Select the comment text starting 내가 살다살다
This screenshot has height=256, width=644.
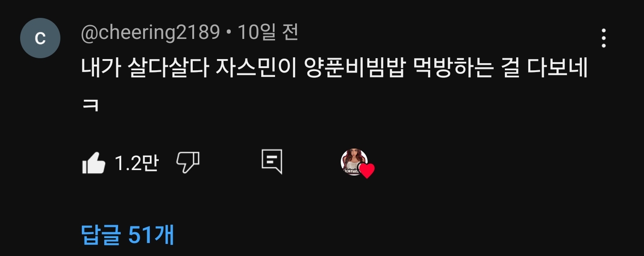click(335, 86)
